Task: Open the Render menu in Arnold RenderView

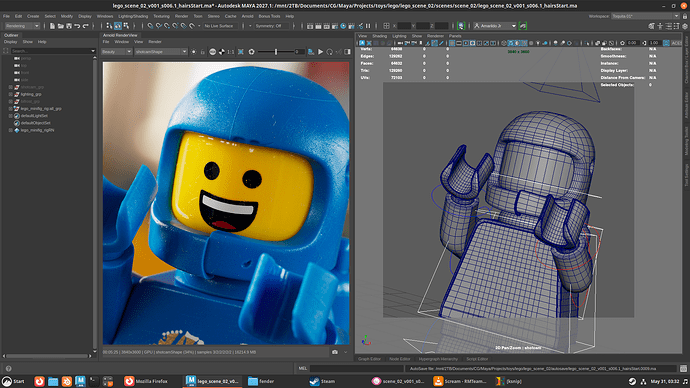Action: click(155, 42)
